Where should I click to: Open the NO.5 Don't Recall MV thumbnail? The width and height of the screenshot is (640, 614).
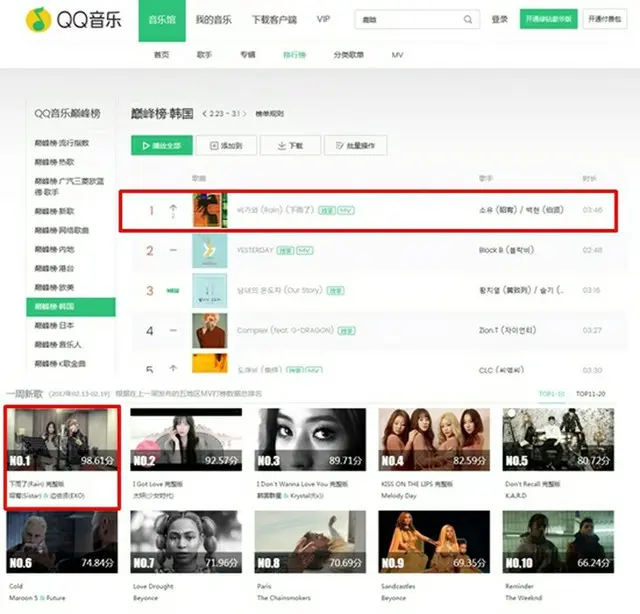558,440
